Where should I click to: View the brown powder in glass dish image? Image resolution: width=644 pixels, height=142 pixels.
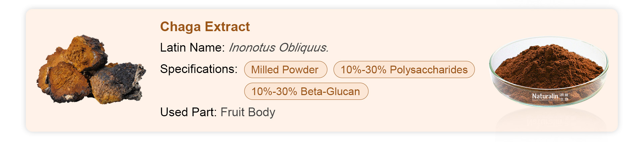click(x=549, y=72)
